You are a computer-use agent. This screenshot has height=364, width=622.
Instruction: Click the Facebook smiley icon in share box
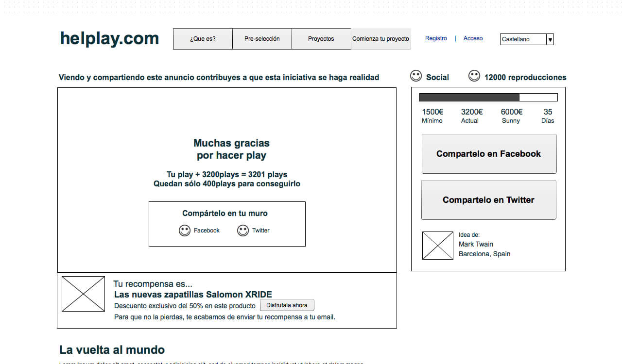point(185,231)
